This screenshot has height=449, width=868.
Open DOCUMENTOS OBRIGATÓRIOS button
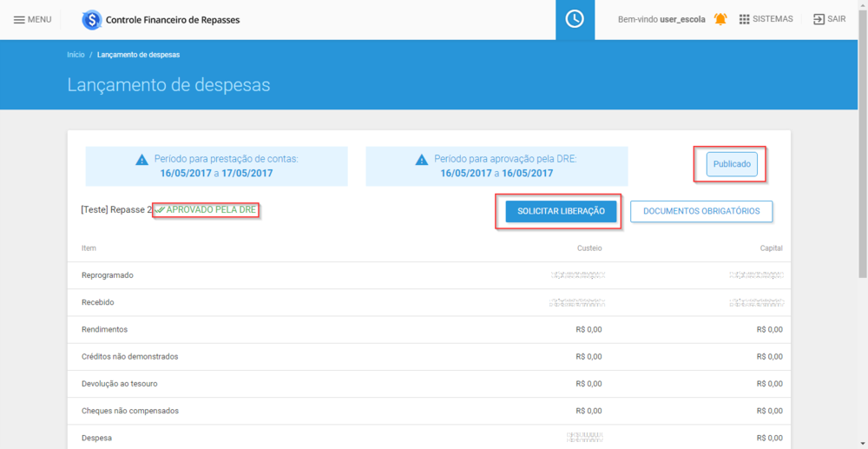(x=700, y=211)
